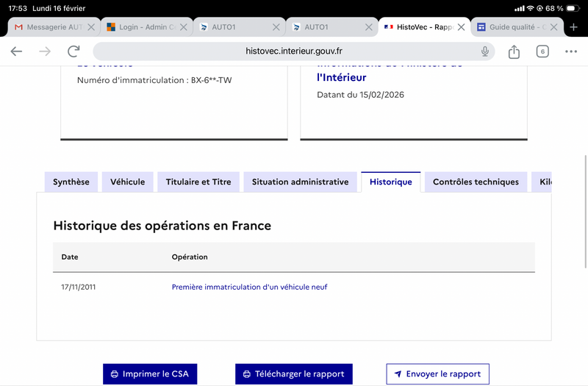Open the partially visible Kilométrage tab
588x386 pixels.
(x=542, y=182)
